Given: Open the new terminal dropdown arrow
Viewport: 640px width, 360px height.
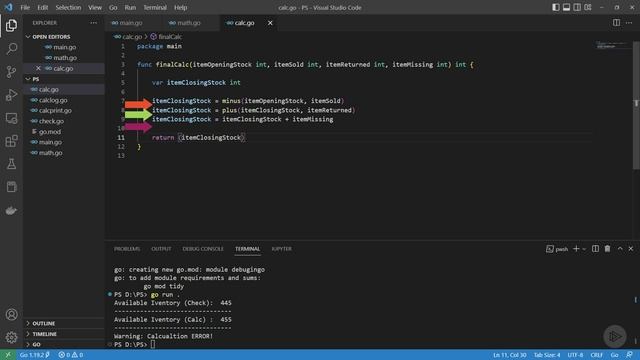Looking at the screenshot, I should 584,249.
